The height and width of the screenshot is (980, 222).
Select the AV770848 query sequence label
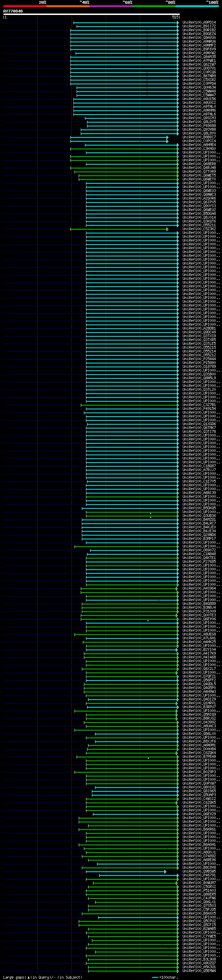click(13, 11)
